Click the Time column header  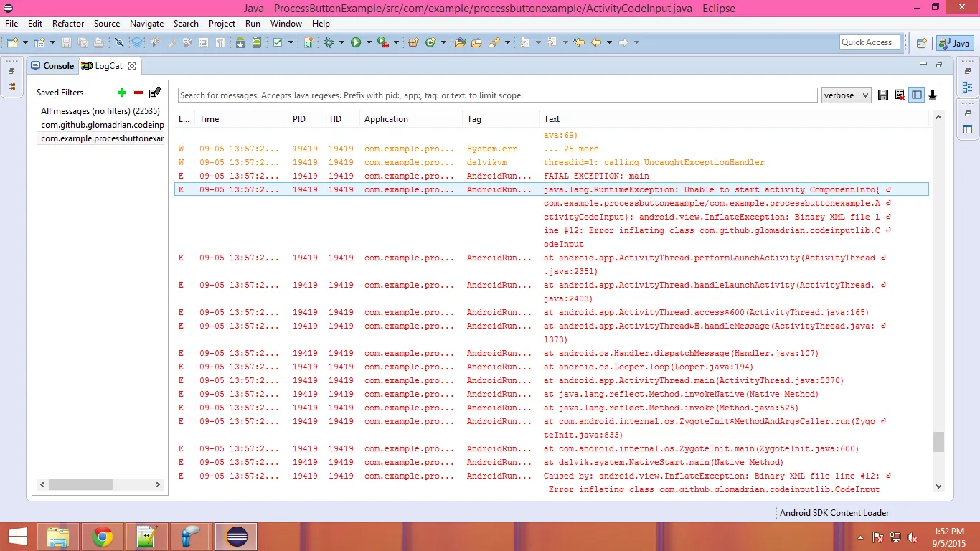tap(242, 119)
